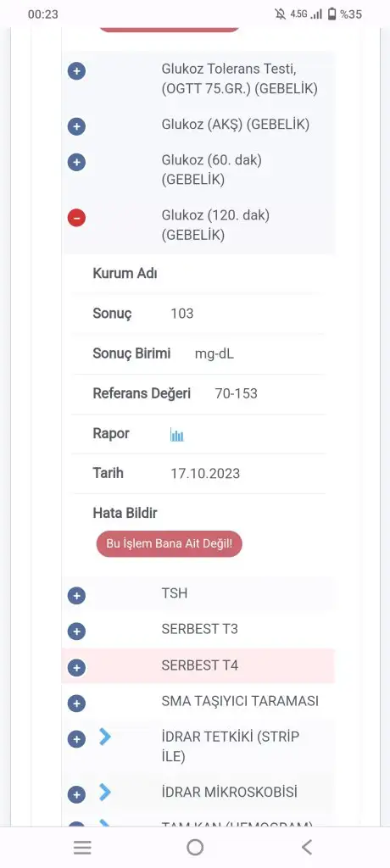Select İDRAR TETKİKİ (STRİP İLE) label
Viewport: 390px width, 868px height.
tap(231, 747)
